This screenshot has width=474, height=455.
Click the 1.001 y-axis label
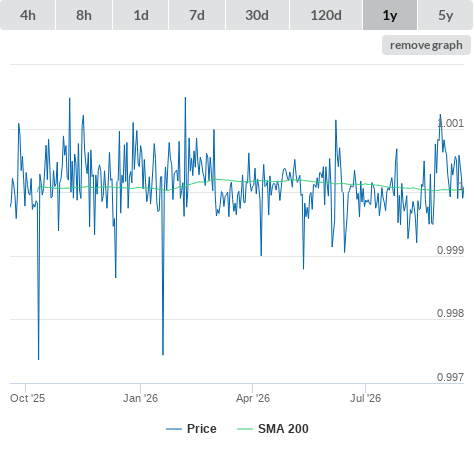coord(450,123)
